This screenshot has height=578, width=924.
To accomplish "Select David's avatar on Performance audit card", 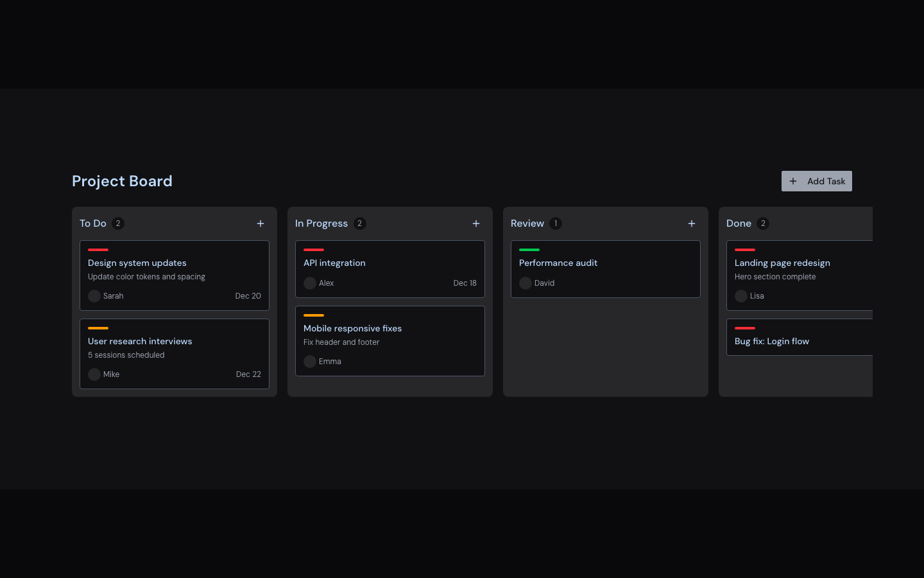I will [x=526, y=283].
